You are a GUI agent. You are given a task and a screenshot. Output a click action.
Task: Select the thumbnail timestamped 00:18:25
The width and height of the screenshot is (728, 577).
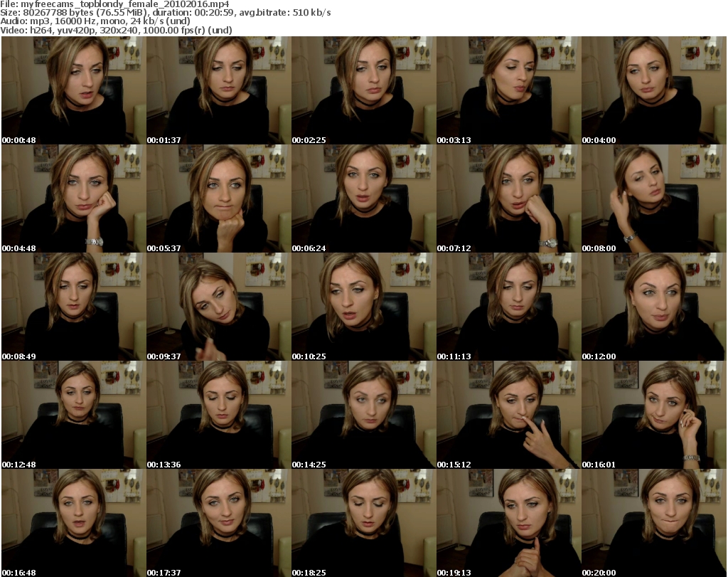364,523
